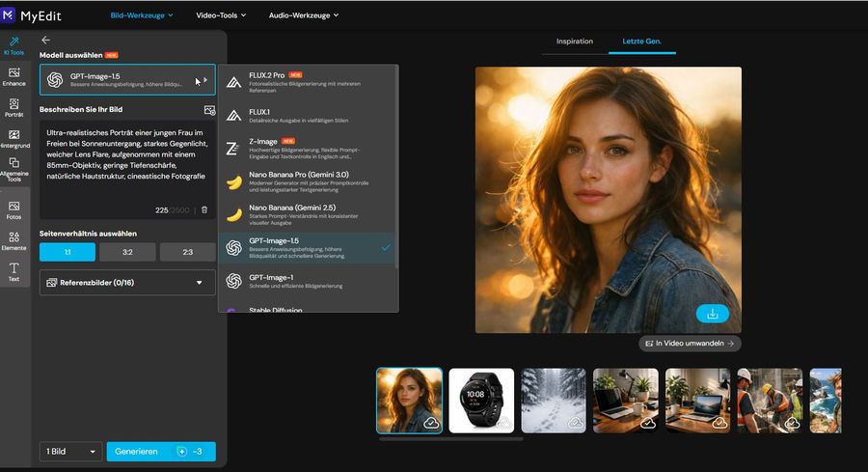Open the GPT-Image-1.5 model selector
Viewport: 868px width, 472px height.
(127, 80)
